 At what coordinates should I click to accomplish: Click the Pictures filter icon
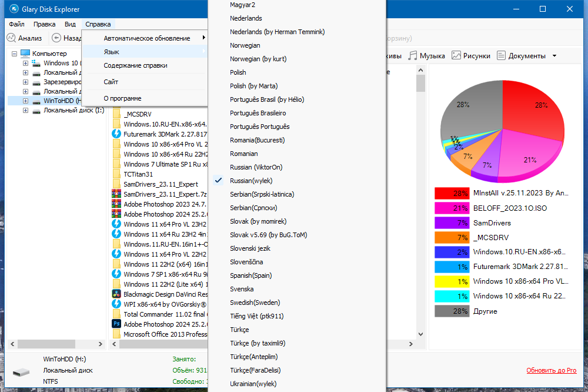tap(456, 55)
